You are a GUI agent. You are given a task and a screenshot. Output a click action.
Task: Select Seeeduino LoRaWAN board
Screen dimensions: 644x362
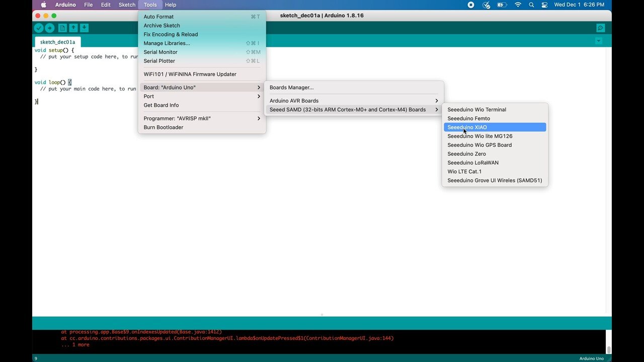point(495,163)
